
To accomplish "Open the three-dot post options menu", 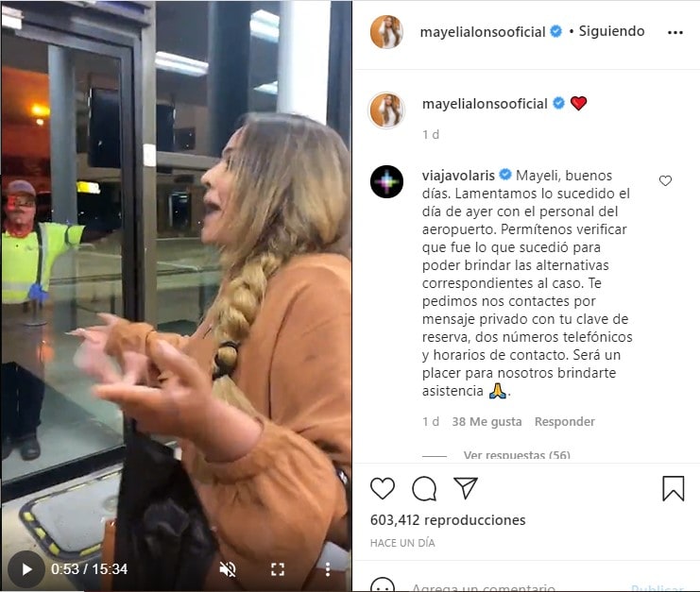I will pos(675,32).
